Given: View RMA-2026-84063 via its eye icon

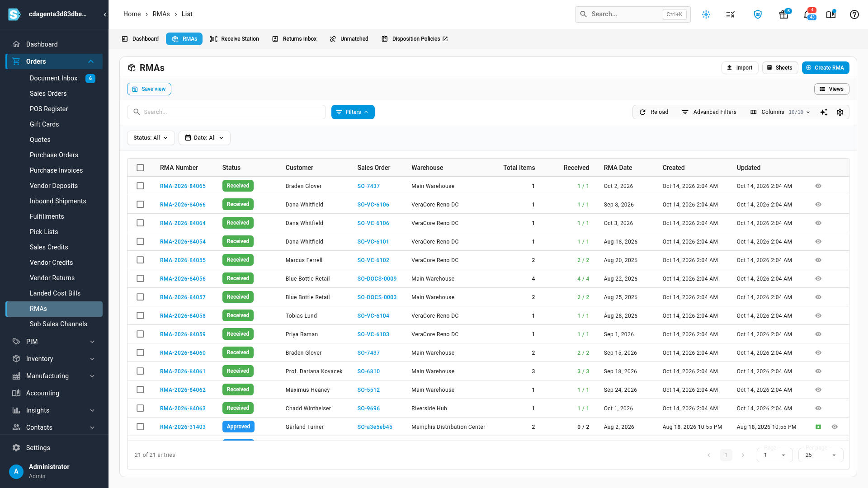Looking at the screenshot, I should pyautogui.click(x=818, y=408).
